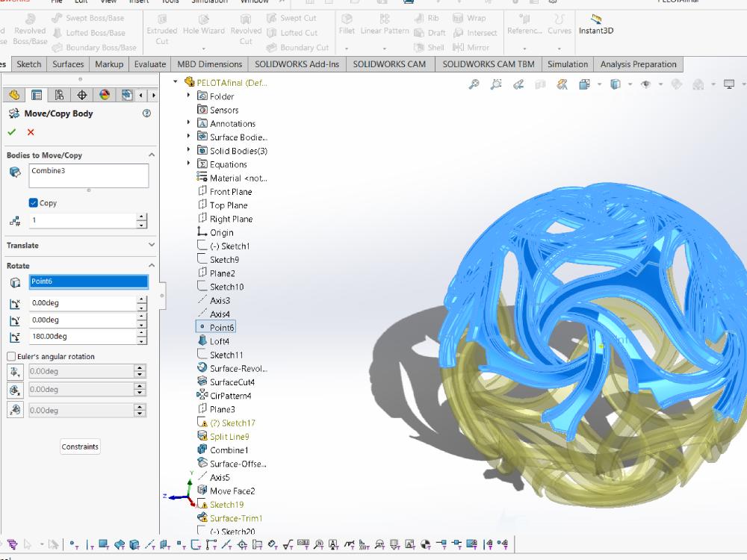Image resolution: width=747 pixels, height=560 pixels.
Task: Open help for Move/Copy Body
Action: pyautogui.click(x=146, y=113)
